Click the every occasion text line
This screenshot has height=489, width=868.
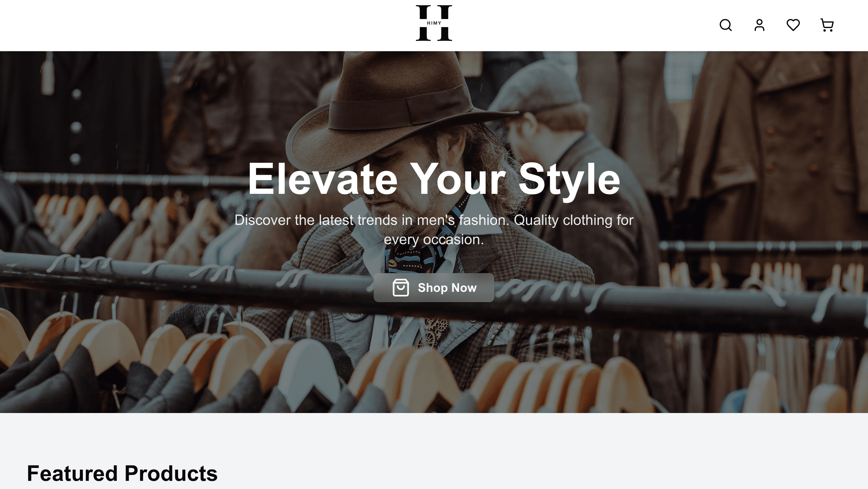pos(434,240)
